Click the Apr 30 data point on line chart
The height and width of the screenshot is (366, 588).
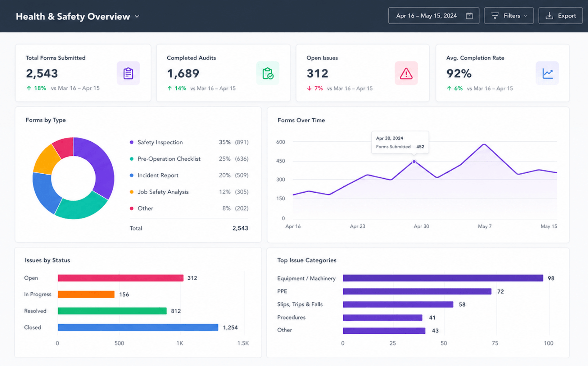point(414,162)
